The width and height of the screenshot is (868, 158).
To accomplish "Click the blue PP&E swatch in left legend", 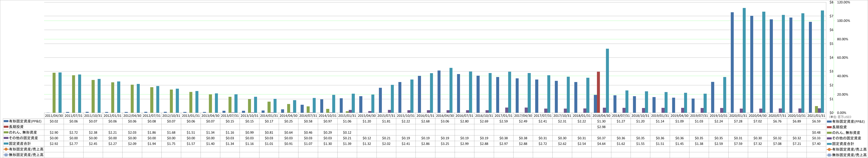I will pos(6,121).
